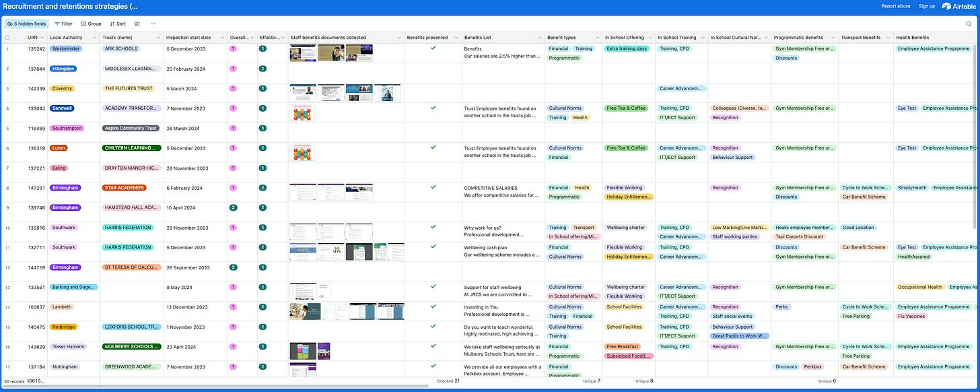Toggle Benefits presented check for Barking and Dagenham row
The height and width of the screenshot is (392, 980).
[x=433, y=286]
